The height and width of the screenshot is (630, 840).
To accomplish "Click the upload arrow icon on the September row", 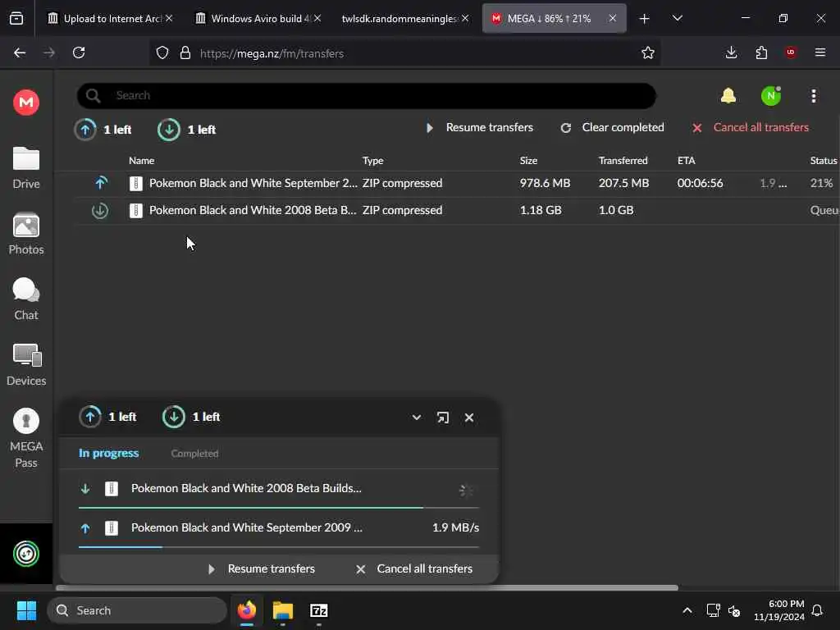I will click(101, 183).
